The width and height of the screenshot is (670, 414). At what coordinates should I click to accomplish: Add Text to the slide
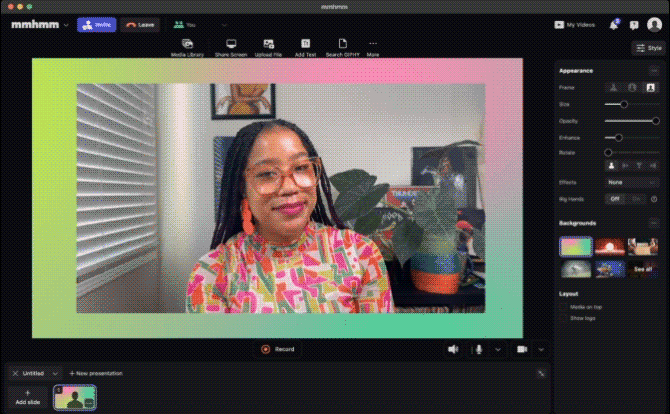tap(305, 48)
